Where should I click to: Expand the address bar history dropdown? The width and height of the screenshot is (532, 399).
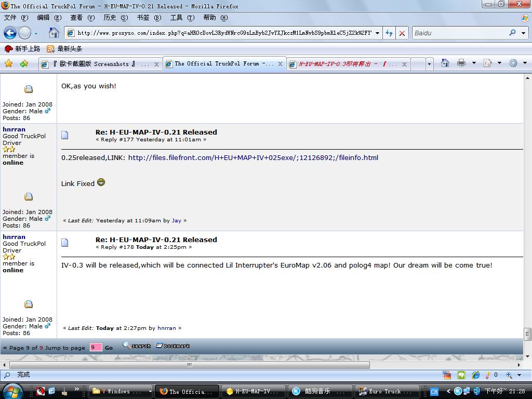(x=377, y=33)
